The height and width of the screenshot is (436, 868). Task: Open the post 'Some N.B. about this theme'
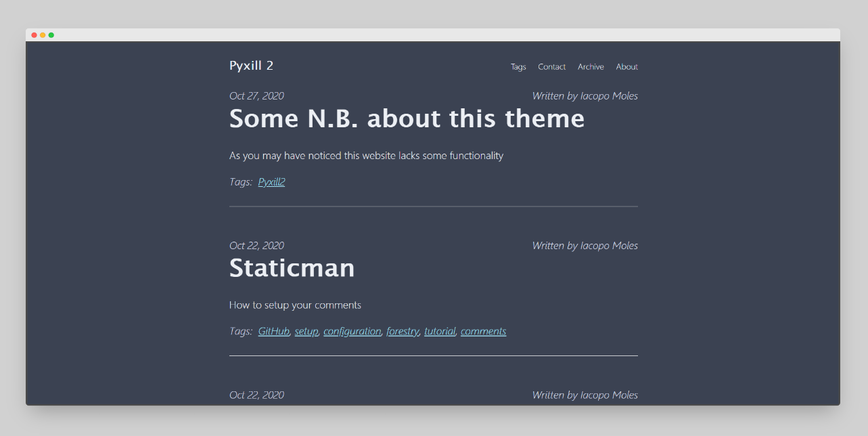[407, 118]
